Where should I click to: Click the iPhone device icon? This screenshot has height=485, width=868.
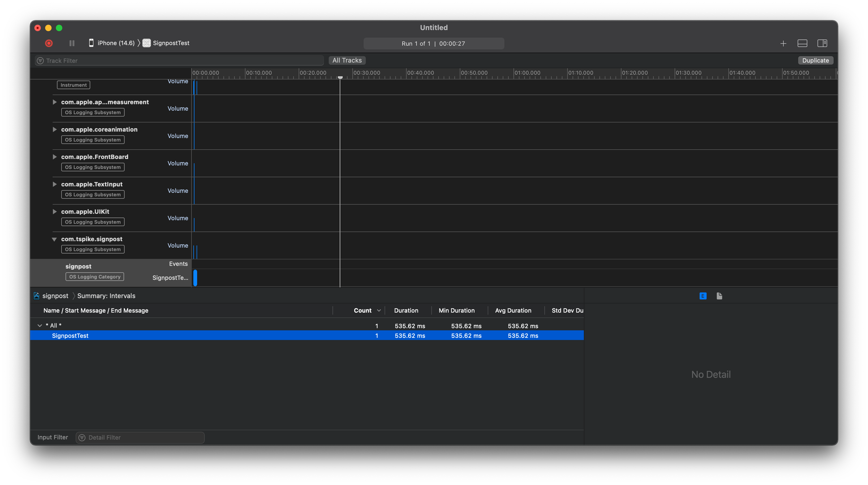(x=91, y=43)
